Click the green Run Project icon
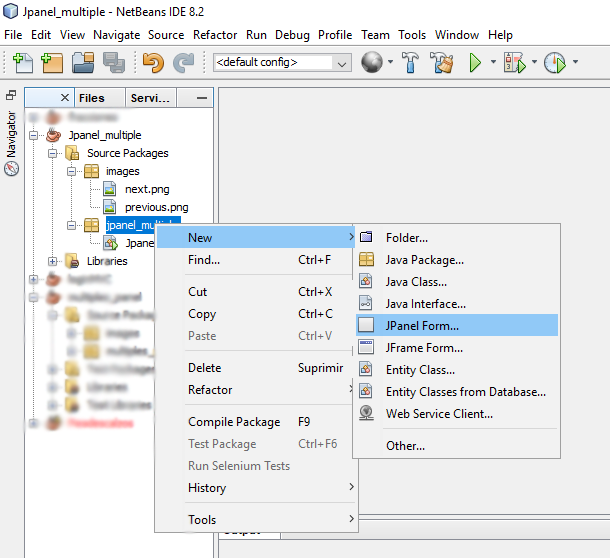610x558 pixels. coord(475,62)
